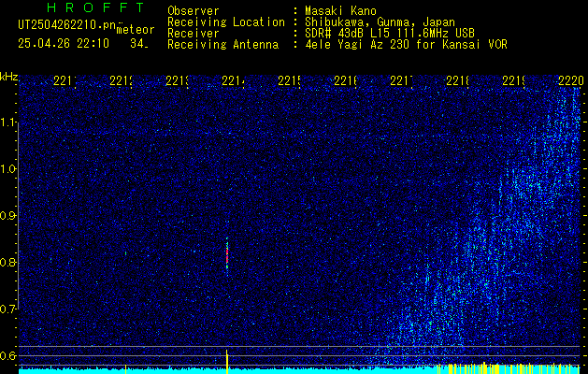Click the tall yellow intensity spike at 2214
The image size is (588, 374).
click(x=227, y=361)
